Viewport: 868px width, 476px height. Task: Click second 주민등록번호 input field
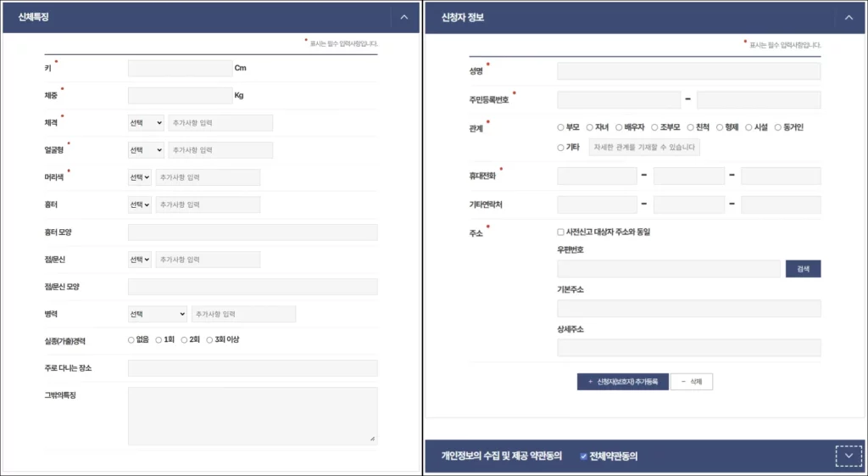tap(759, 100)
